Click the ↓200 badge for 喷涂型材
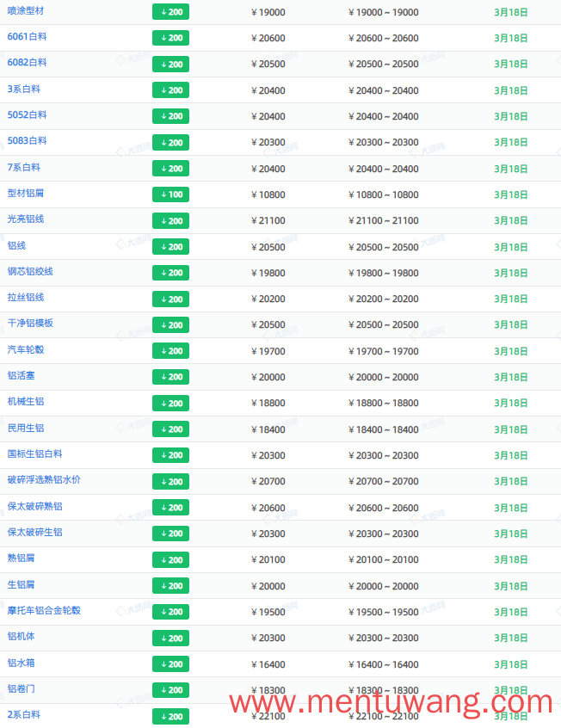The height and width of the screenshot is (728, 561). pos(170,12)
